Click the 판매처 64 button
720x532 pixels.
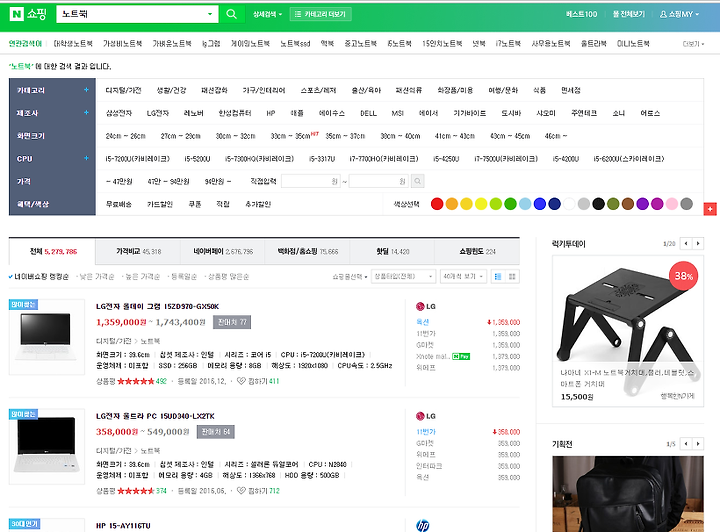pyautogui.click(x=216, y=432)
